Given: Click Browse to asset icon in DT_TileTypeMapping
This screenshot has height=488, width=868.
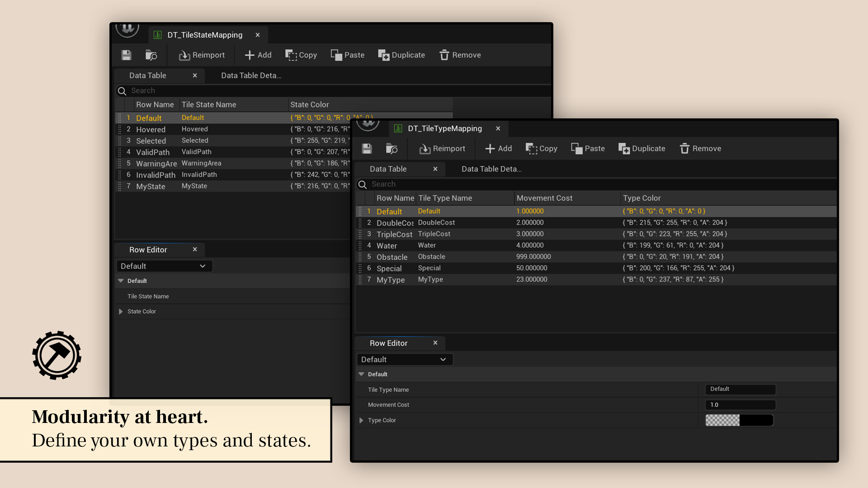Looking at the screenshot, I should [392, 149].
